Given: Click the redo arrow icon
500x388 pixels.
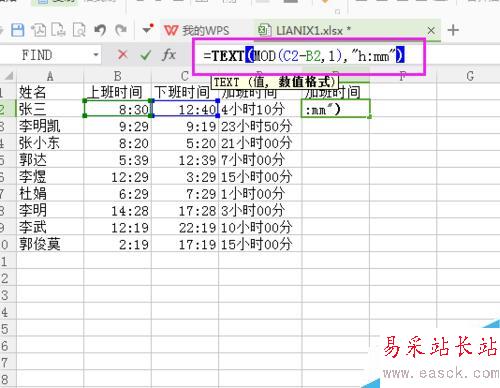Looking at the screenshot, I should click(x=121, y=30).
